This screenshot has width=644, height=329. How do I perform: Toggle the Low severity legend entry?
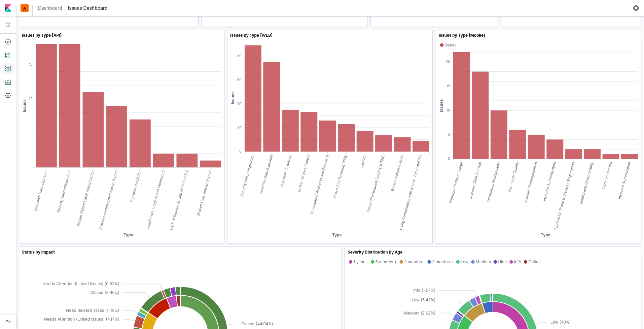pyautogui.click(x=462, y=262)
